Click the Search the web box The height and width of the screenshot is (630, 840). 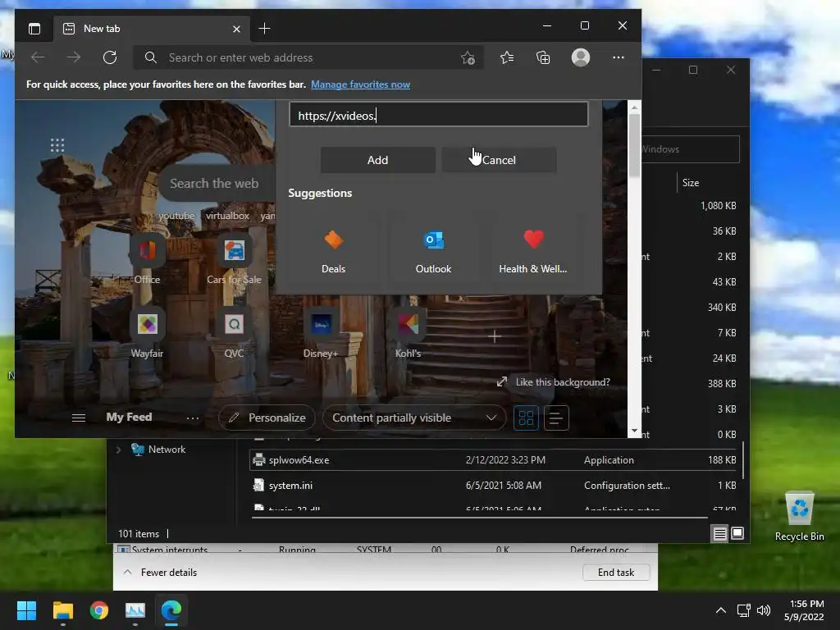pos(217,183)
